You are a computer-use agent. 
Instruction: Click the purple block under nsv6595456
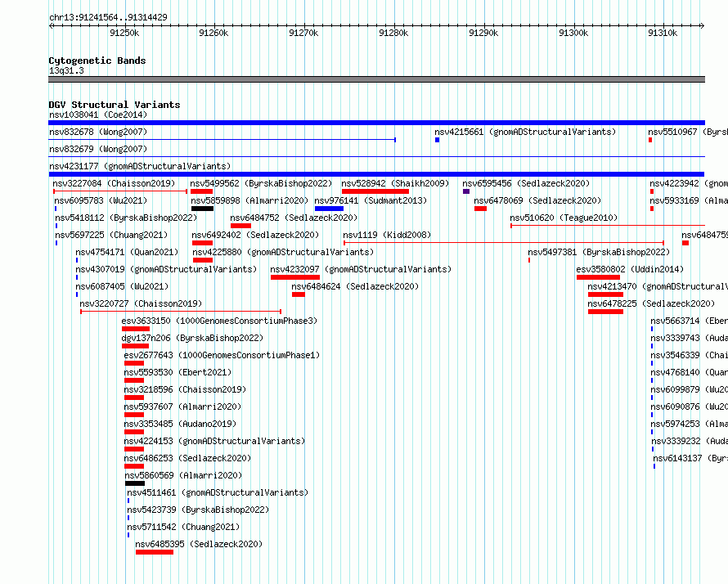(466, 191)
